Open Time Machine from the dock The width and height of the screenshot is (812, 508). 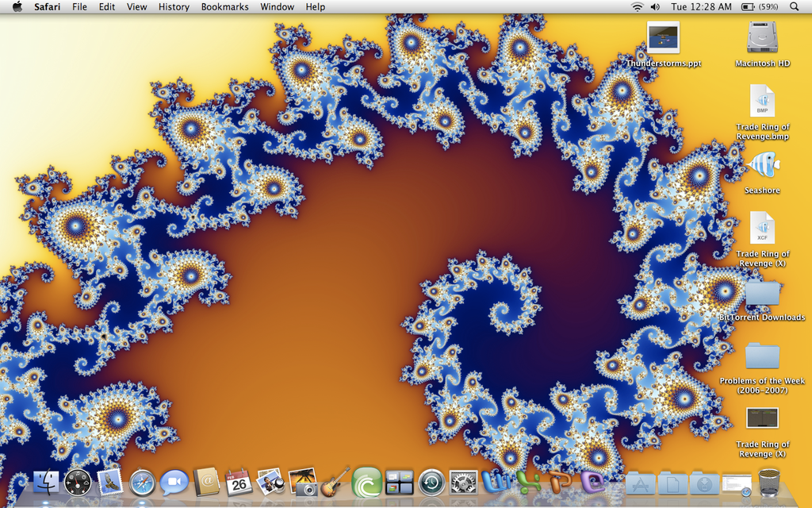(431, 482)
